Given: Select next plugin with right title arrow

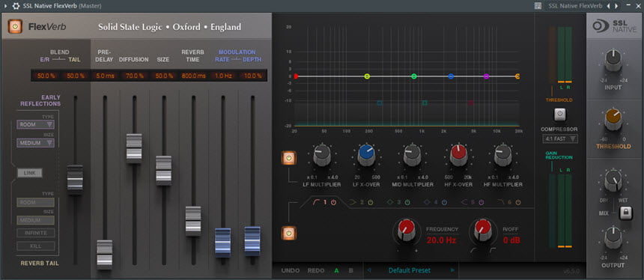Looking at the screenshot, I should [616, 6].
